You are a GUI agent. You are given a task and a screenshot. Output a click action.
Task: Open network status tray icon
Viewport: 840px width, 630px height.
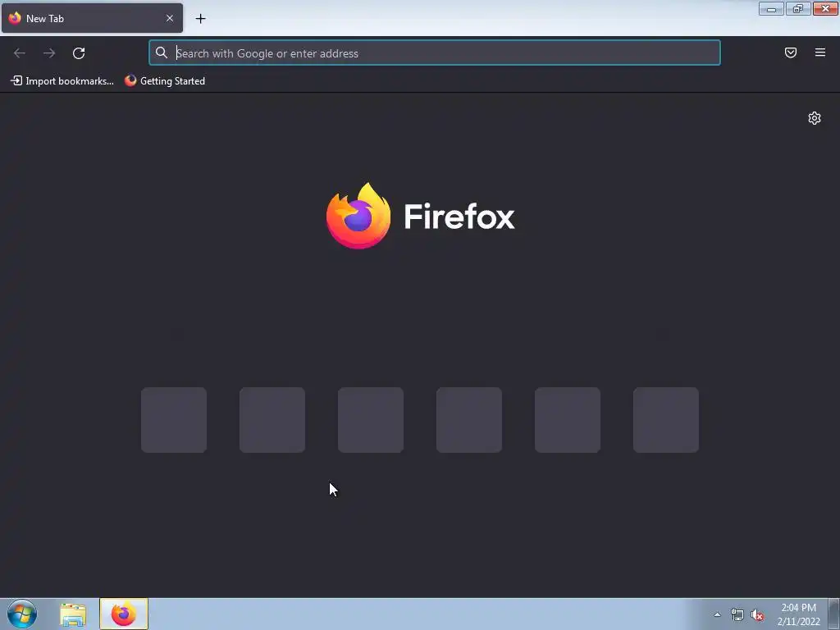tap(737, 614)
